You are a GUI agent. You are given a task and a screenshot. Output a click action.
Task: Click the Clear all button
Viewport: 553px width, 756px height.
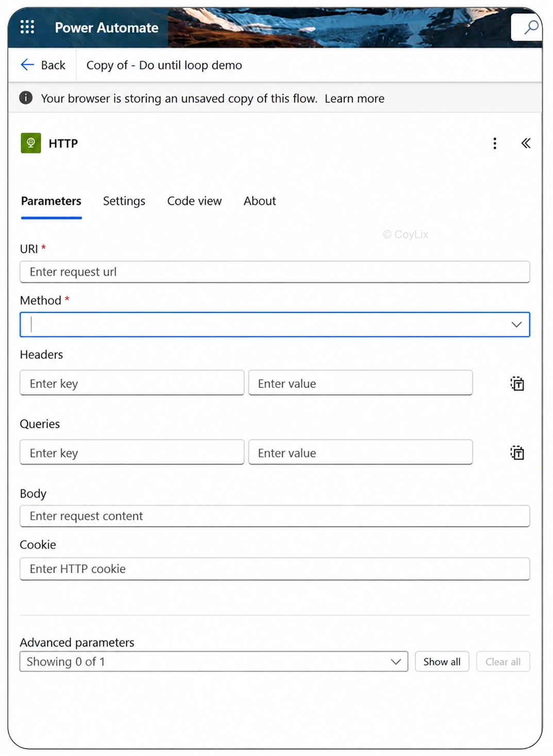[503, 662]
